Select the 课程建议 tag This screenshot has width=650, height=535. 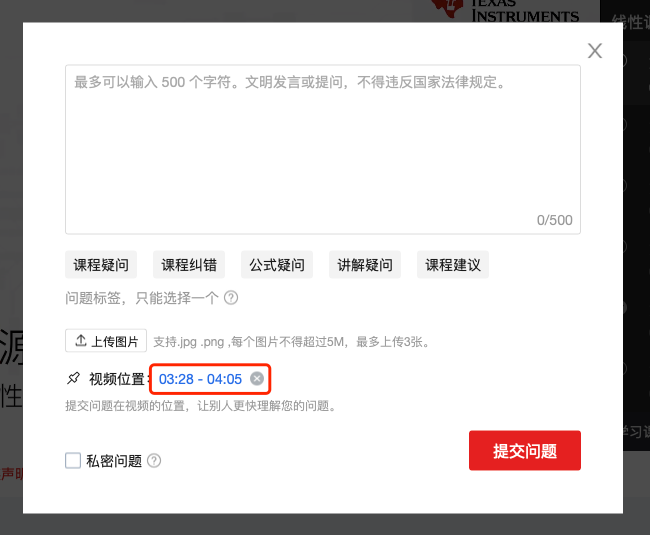pos(453,264)
